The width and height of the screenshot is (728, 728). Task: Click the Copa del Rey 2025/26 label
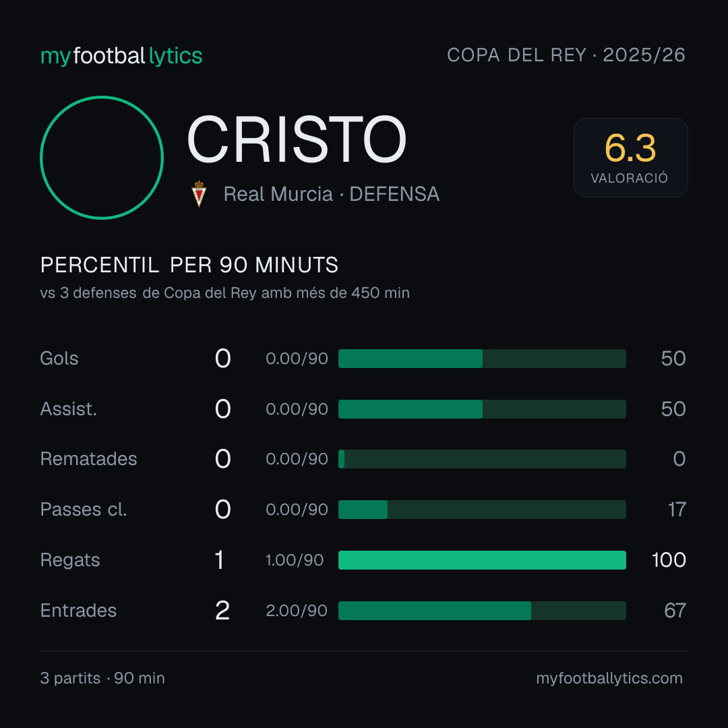pyautogui.click(x=566, y=55)
